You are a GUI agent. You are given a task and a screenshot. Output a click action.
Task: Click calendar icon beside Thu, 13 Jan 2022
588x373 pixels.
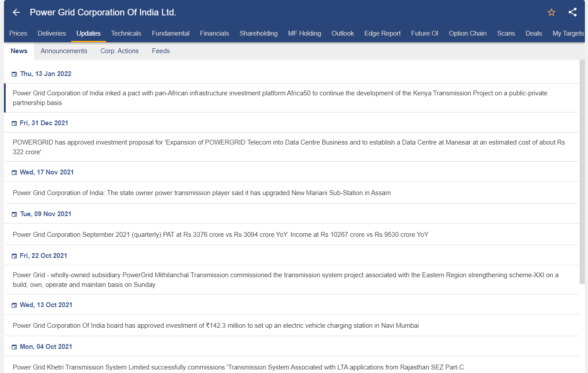14,74
